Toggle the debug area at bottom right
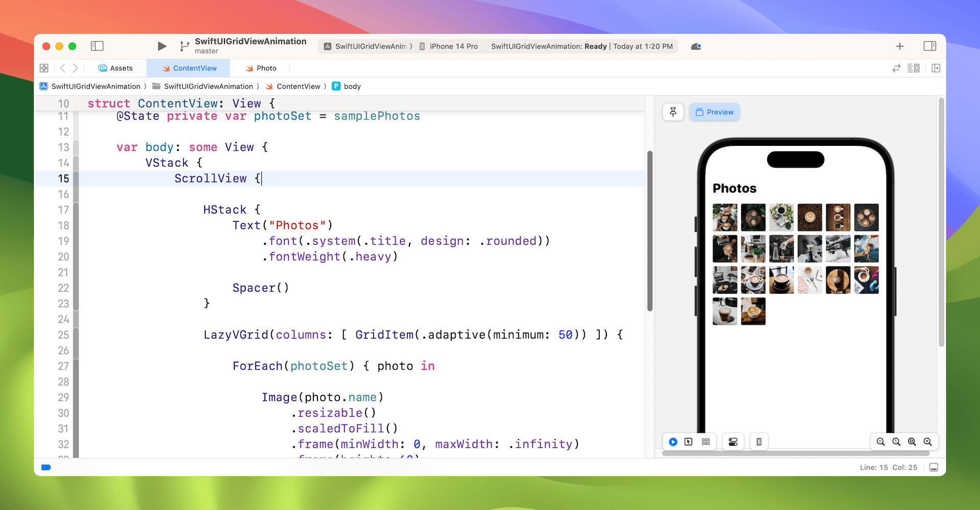Image resolution: width=980 pixels, height=510 pixels. click(934, 468)
